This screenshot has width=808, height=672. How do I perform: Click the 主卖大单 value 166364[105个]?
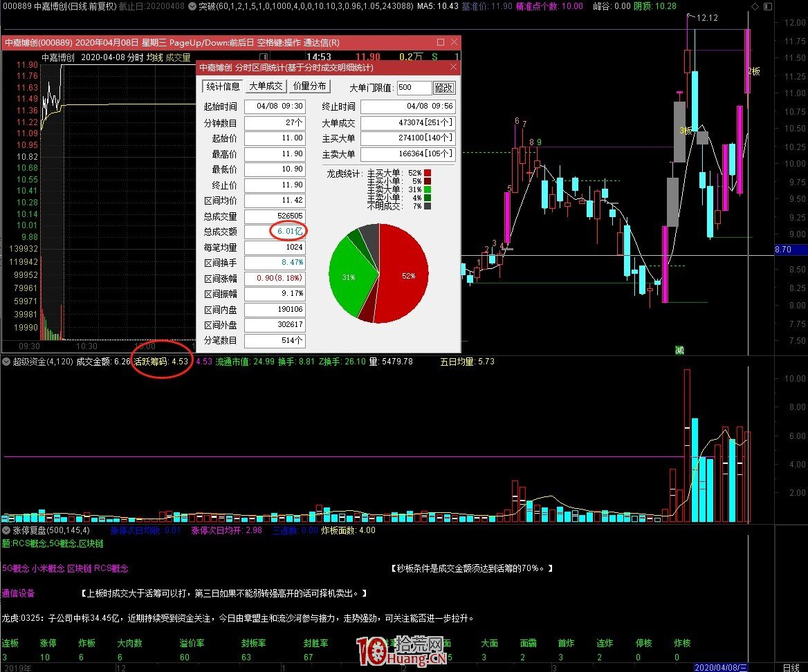pyautogui.click(x=407, y=153)
